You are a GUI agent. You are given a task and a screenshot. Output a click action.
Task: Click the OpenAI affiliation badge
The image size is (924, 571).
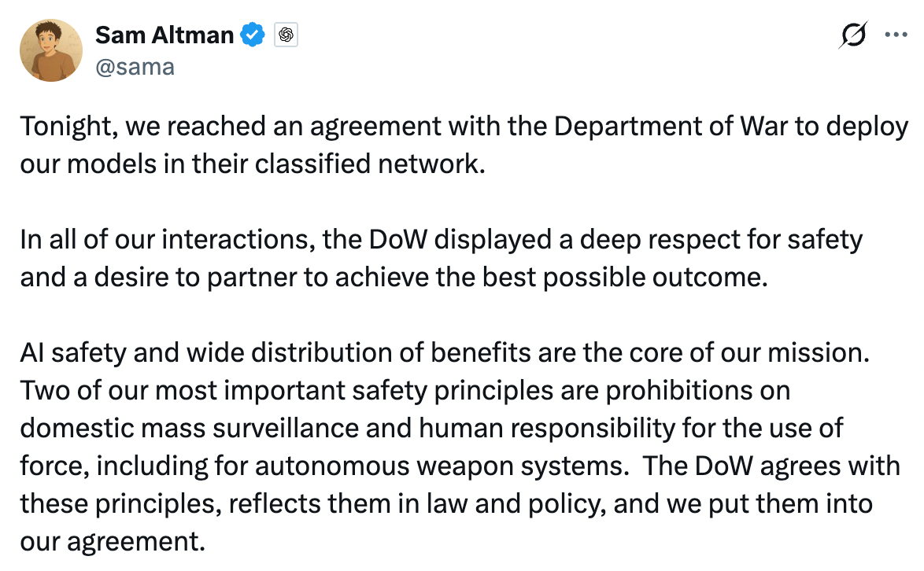286,35
